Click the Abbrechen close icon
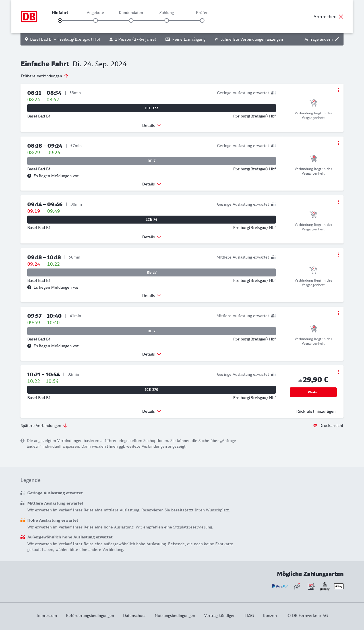This screenshot has width=364, height=630. [x=341, y=16]
